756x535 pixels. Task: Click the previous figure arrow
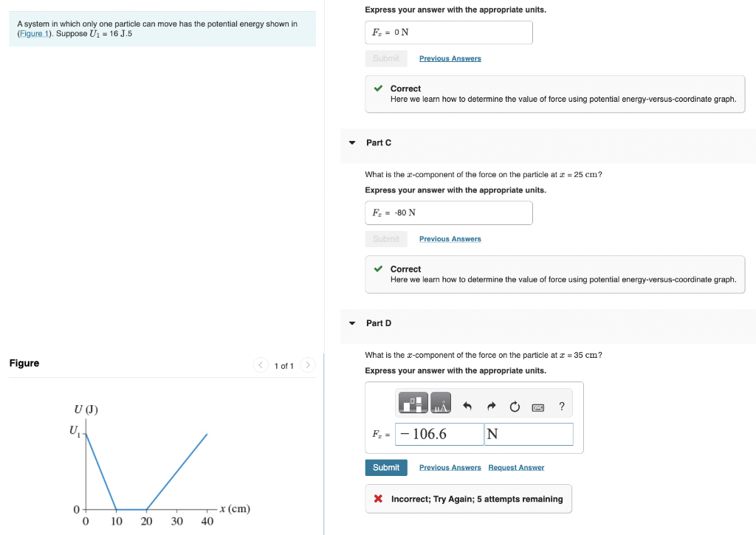261,365
